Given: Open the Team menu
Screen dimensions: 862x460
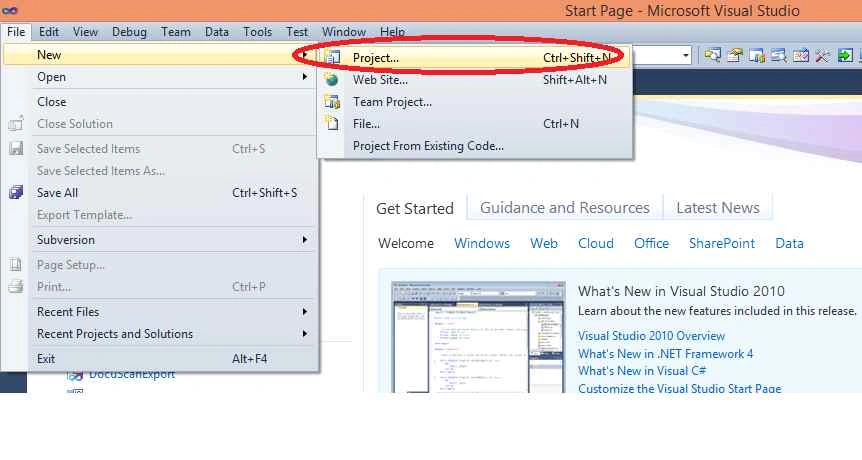Looking at the screenshot, I should tap(176, 32).
